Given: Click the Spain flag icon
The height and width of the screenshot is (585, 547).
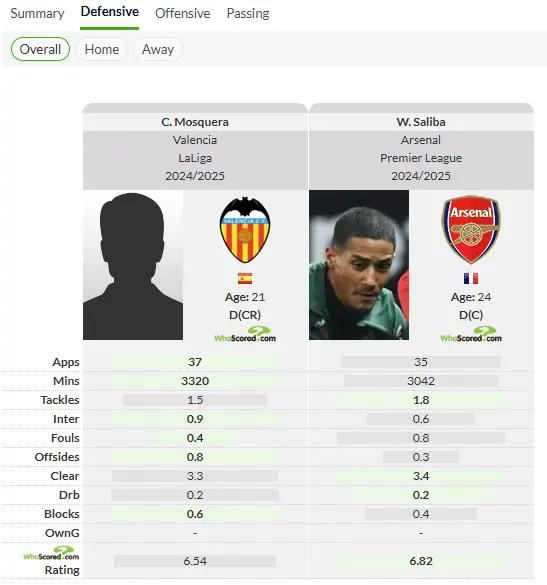Looking at the screenshot, I should (x=245, y=278).
